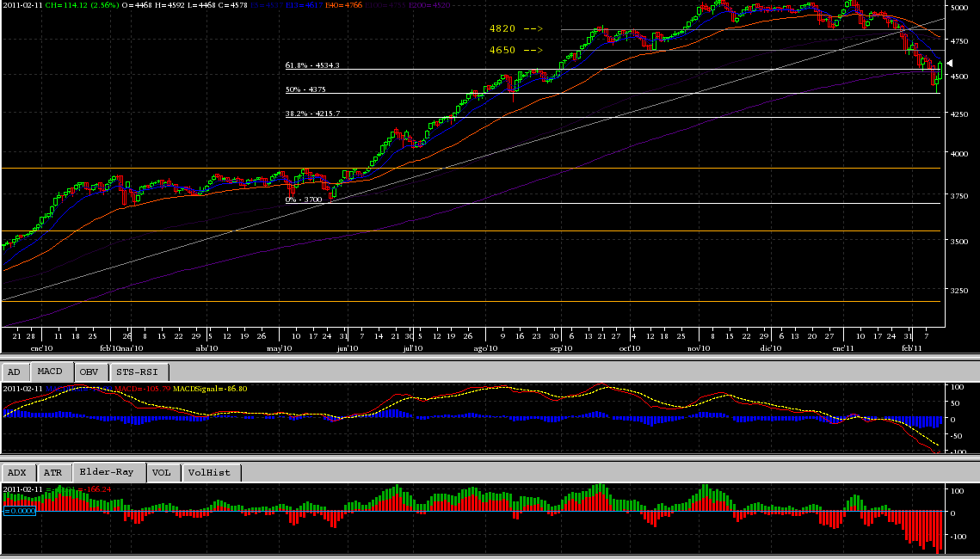Open the OBV indicator tab

tap(89, 372)
